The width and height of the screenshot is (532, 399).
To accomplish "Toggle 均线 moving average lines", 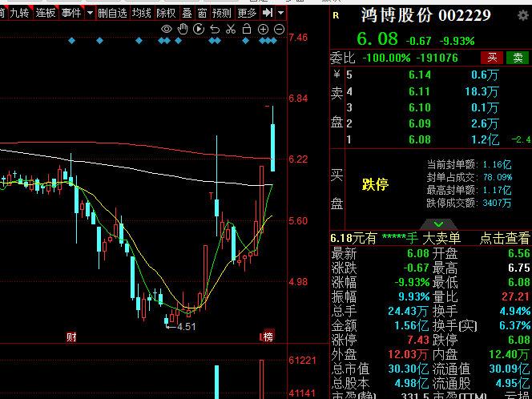I will [x=142, y=14].
